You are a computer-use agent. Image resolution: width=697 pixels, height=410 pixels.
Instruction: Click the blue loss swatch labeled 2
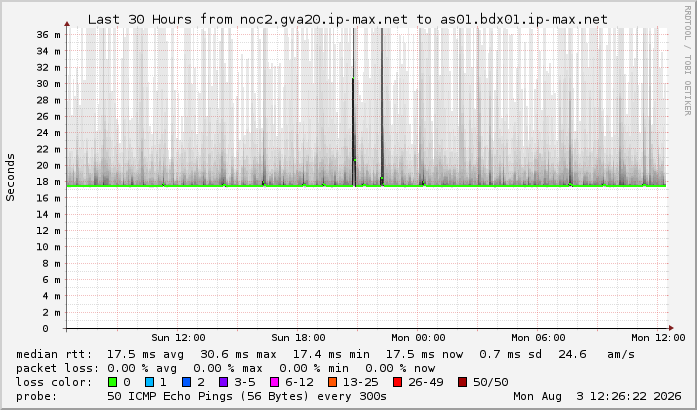pos(186,382)
